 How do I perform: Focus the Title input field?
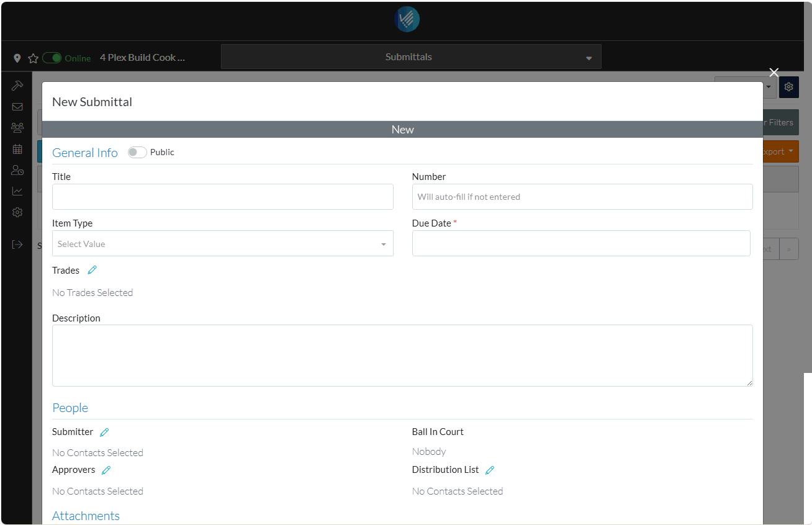223,197
